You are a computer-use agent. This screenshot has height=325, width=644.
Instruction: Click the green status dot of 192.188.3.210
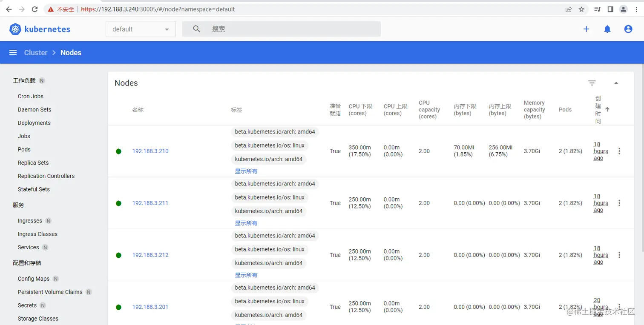pyautogui.click(x=118, y=151)
